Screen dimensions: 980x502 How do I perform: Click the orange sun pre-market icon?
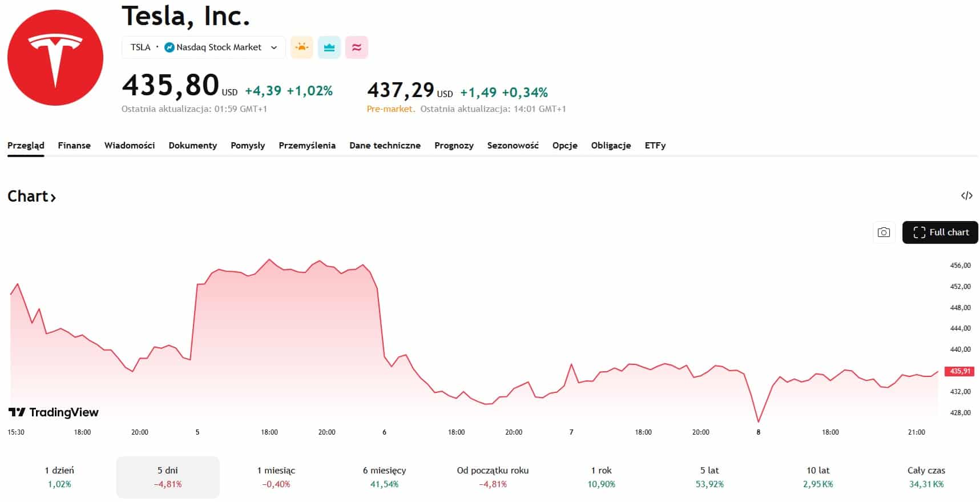302,47
